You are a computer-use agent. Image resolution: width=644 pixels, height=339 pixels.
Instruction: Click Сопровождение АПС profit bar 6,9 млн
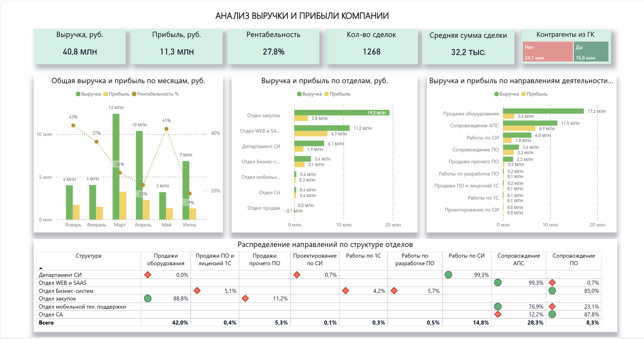[x=519, y=128]
